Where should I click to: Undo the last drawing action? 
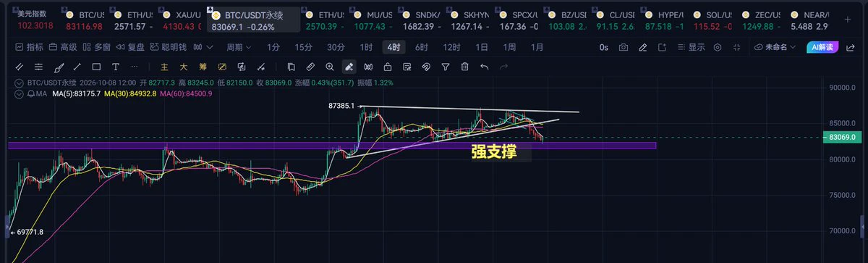484,67
